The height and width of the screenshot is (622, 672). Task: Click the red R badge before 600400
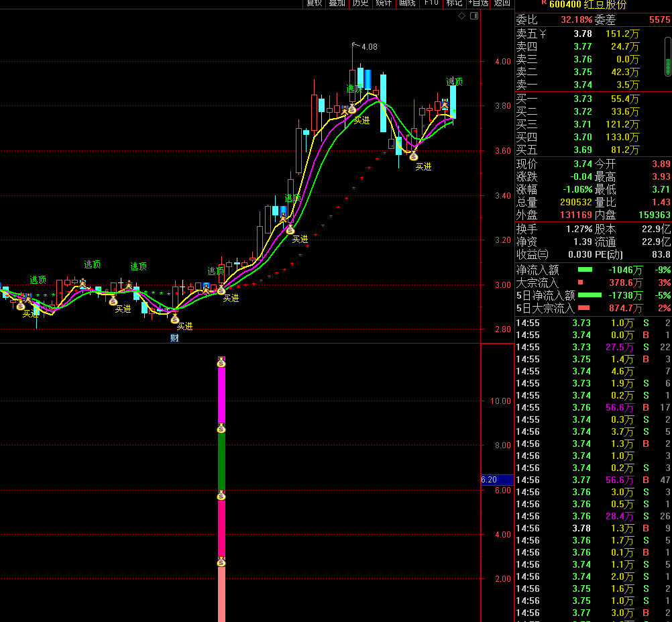[x=543, y=3]
